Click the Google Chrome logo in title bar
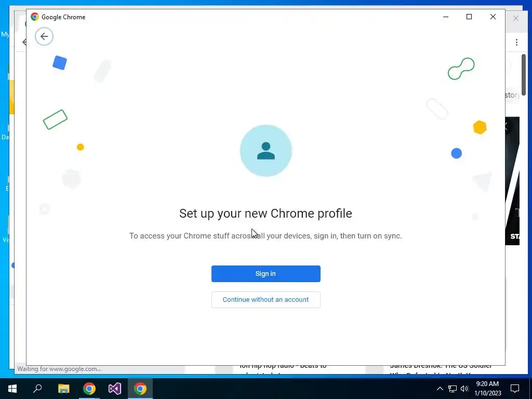This screenshot has width=532, height=399. point(35,17)
